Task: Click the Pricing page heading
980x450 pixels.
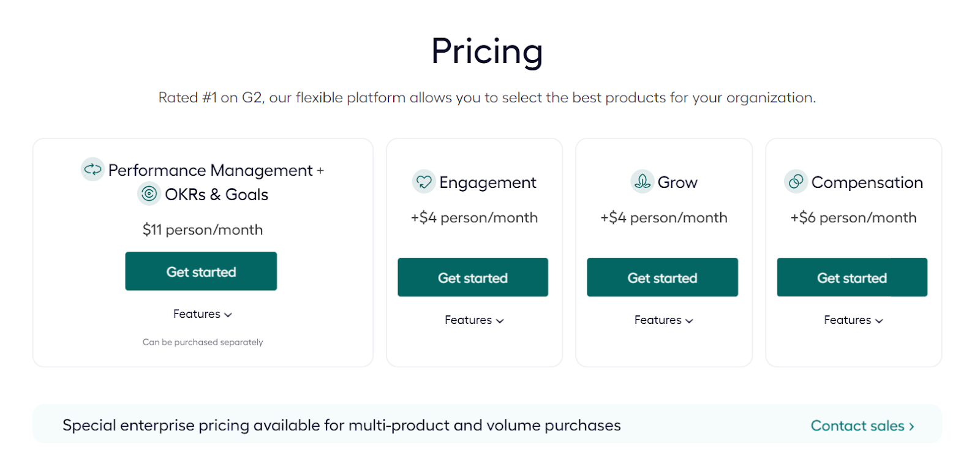Action: (488, 51)
